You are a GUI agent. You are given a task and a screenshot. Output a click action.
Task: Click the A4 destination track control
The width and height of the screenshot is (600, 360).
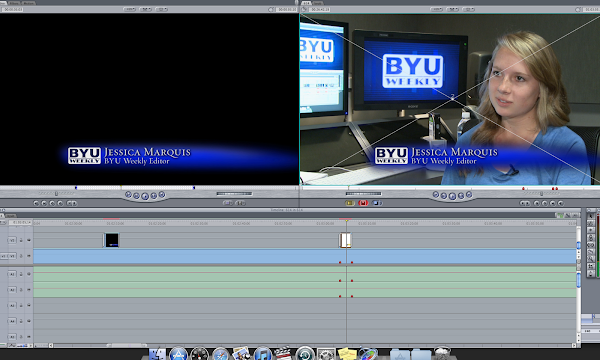point(12,321)
